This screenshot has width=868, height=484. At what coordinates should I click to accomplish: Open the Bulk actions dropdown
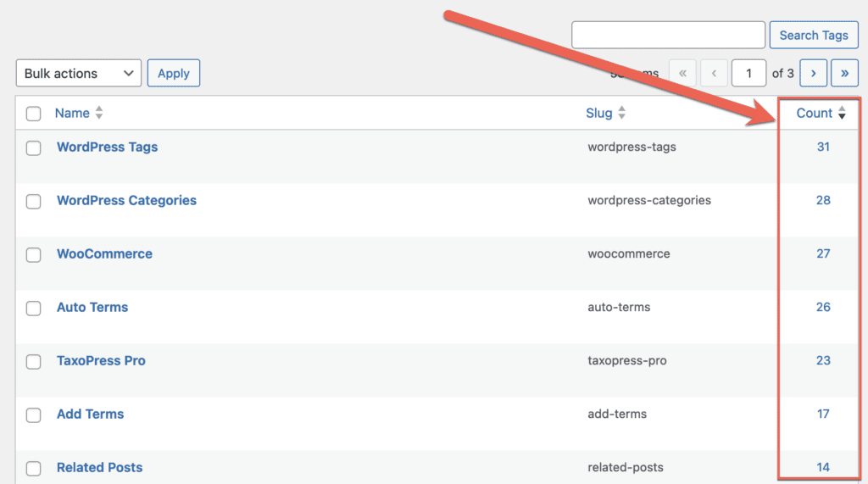tap(79, 73)
